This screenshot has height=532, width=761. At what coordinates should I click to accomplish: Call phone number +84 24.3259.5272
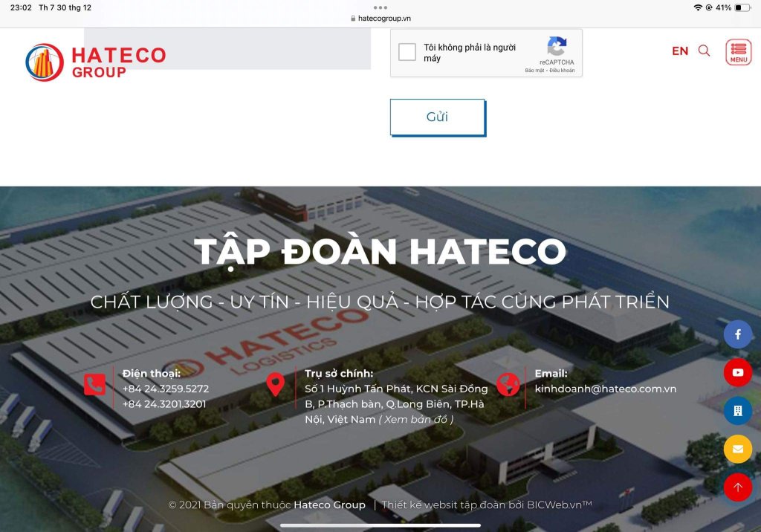click(166, 389)
